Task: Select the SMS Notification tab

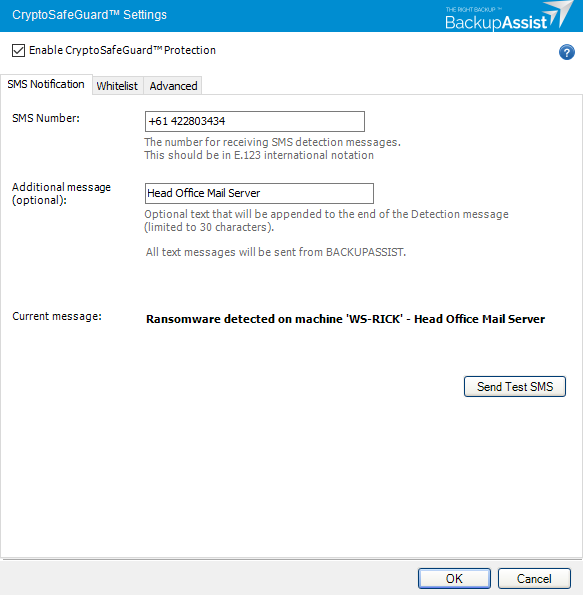Action: point(46,84)
